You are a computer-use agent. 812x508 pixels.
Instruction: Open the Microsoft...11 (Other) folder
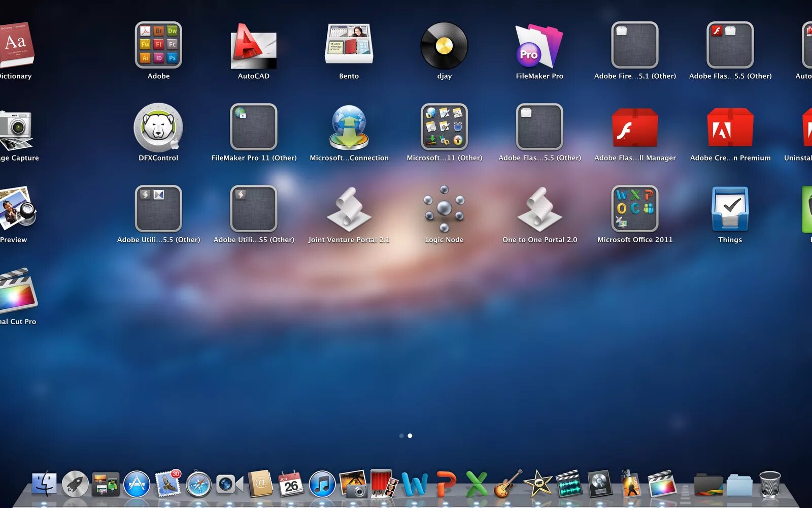(x=444, y=127)
